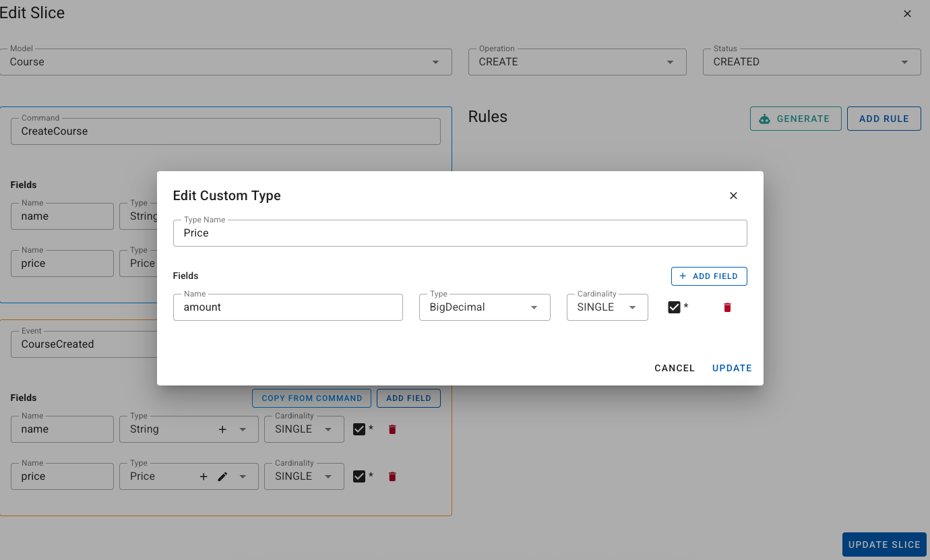Click the Type Name input showing Price
Image resolution: width=930 pixels, height=560 pixels.
(460, 232)
